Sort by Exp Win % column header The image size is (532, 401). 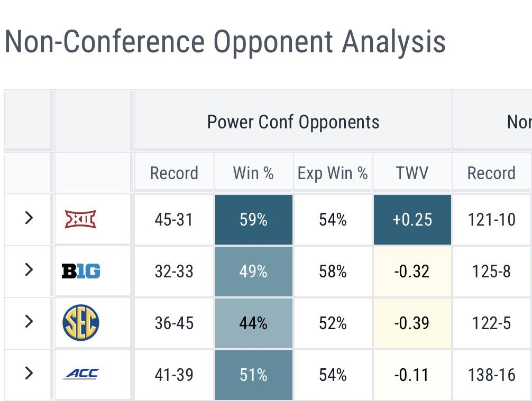coord(333,173)
